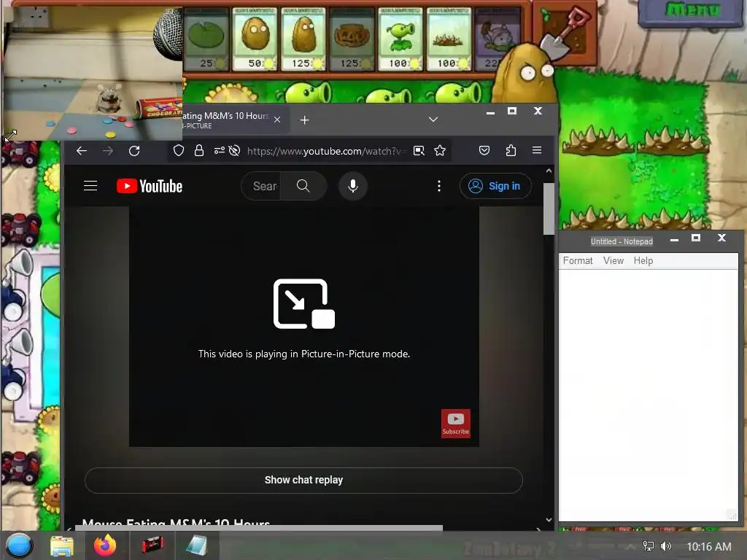Focus the YouTube search box
The image size is (747, 560).
pyautogui.click(x=261, y=186)
